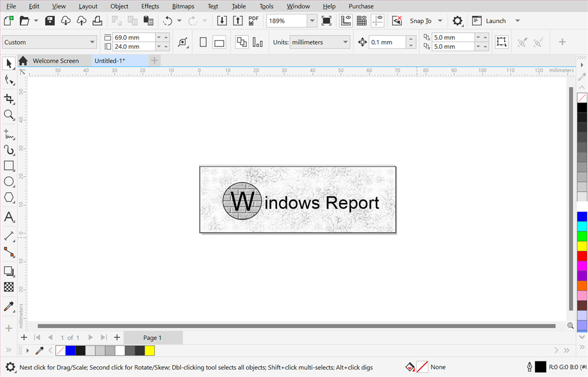The image size is (588, 377).
Task: Click the page height 24.0 mm field
Action: tap(134, 47)
